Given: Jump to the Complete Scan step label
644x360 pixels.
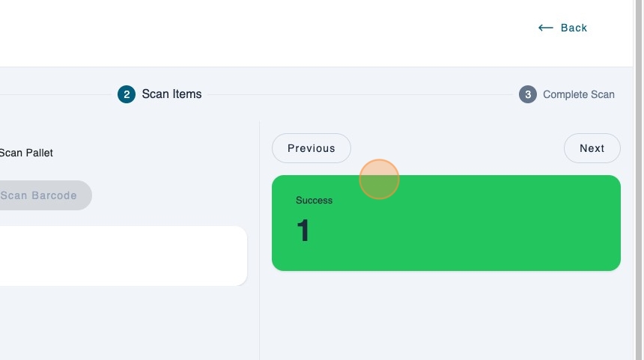Looking at the screenshot, I should click(x=578, y=94).
